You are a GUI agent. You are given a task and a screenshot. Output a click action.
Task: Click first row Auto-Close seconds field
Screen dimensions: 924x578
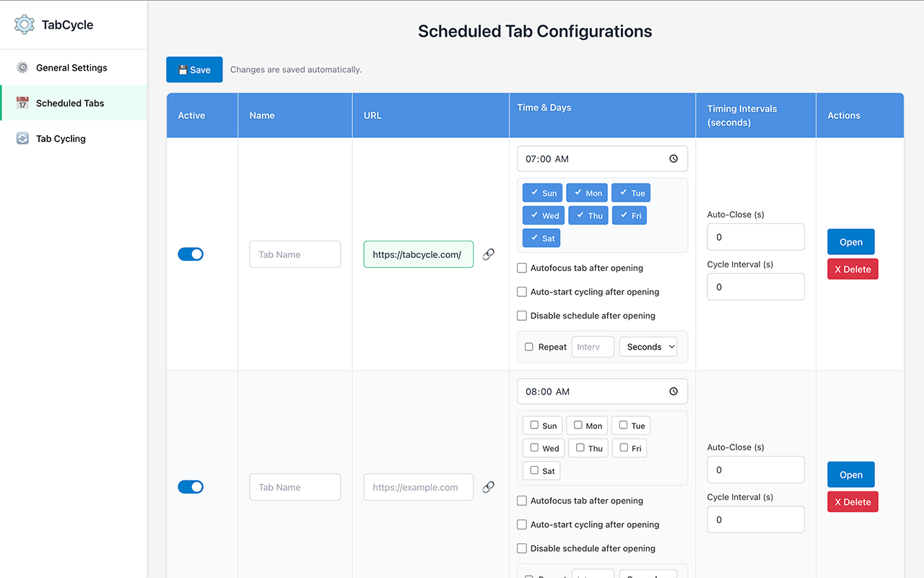pos(755,237)
